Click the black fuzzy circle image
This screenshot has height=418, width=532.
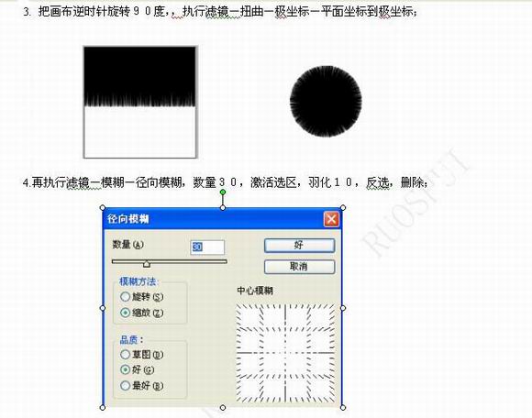326,102
